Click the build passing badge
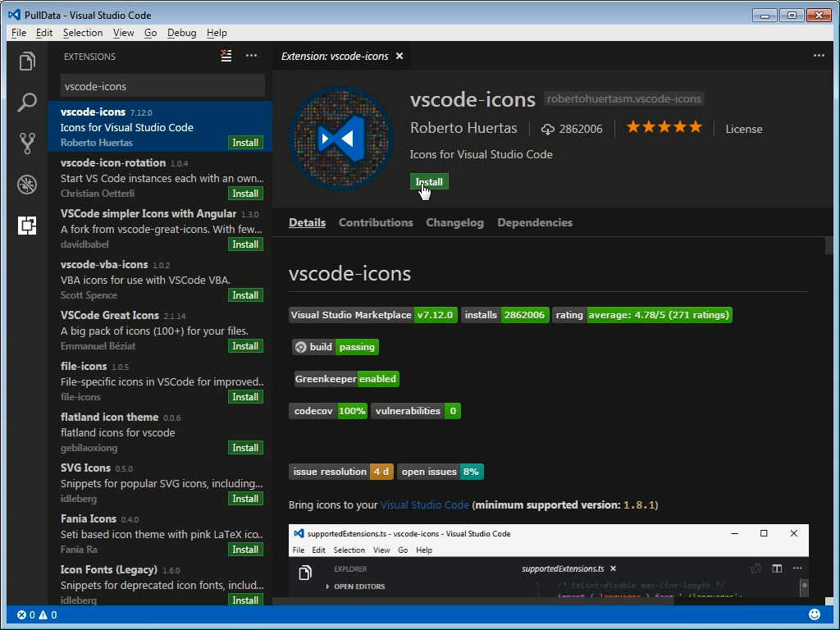Viewport: 840px width, 630px height. pos(336,347)
